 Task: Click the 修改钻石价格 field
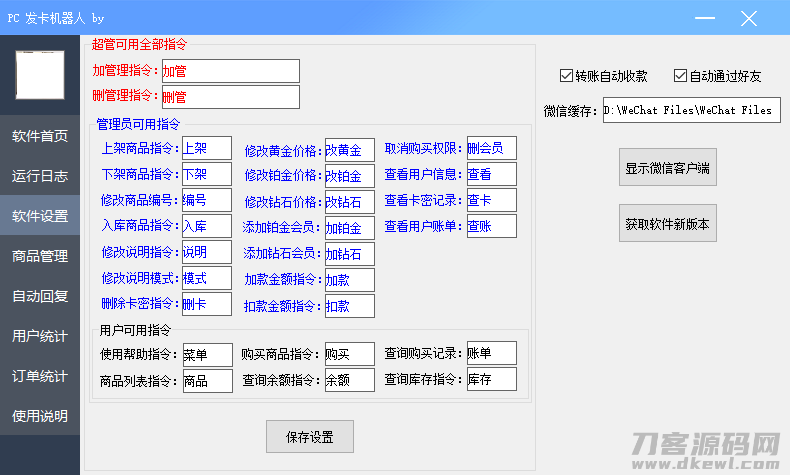pyautogui.click(x=350, y=201)
